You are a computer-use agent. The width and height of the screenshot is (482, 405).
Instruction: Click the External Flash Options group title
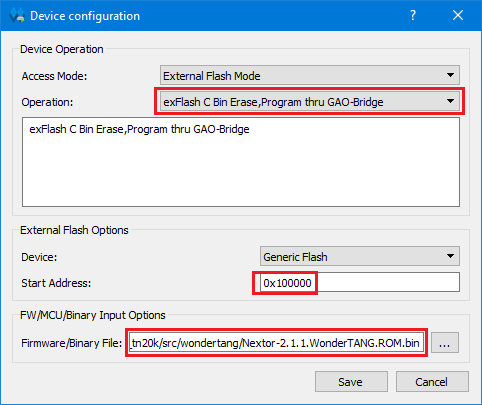pos(74,230)
